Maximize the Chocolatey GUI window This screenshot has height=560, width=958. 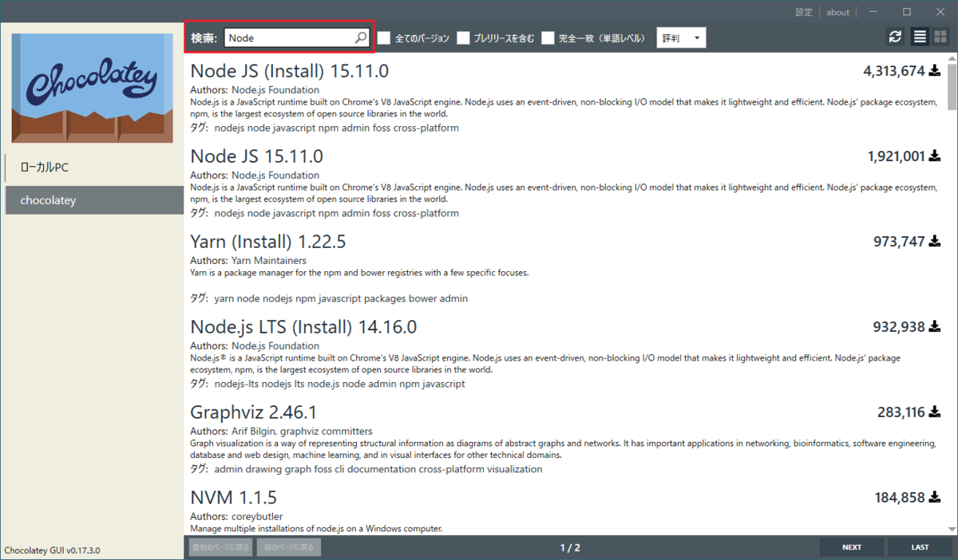(x=907, y=12)
